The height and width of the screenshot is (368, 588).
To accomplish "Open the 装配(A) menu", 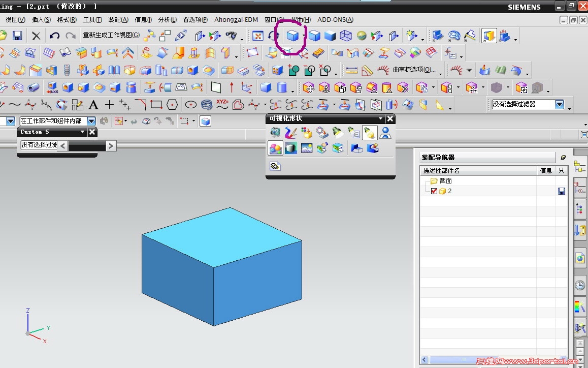I will click(x=118, y=20).
